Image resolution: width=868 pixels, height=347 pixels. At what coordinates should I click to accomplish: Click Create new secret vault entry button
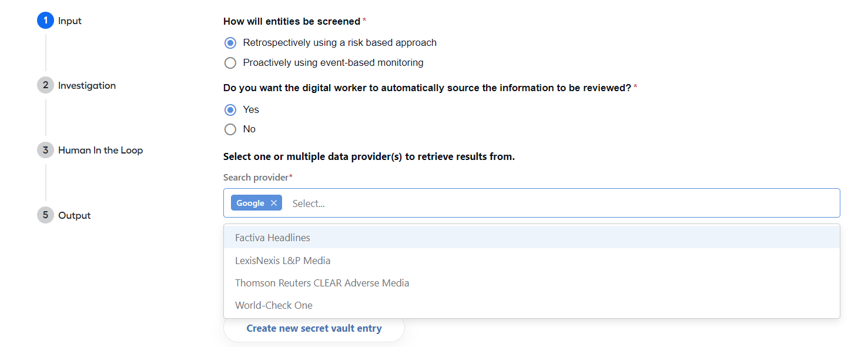click(314, 328)
